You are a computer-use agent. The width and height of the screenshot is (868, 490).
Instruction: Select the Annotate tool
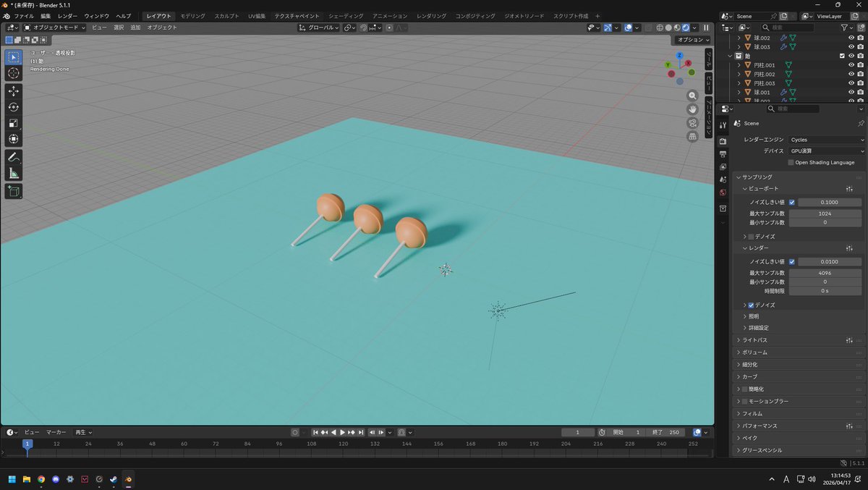(x=14, y=157)
